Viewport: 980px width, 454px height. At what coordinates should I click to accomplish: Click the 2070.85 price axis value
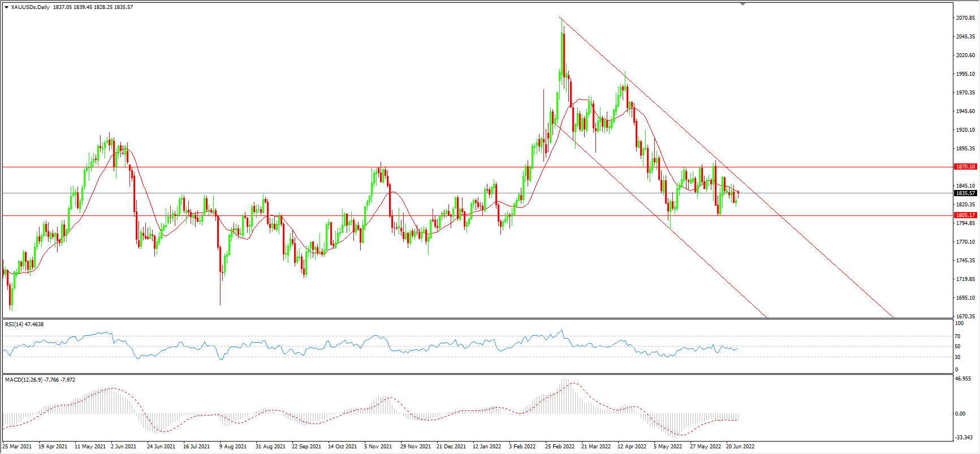coord(965,18)
